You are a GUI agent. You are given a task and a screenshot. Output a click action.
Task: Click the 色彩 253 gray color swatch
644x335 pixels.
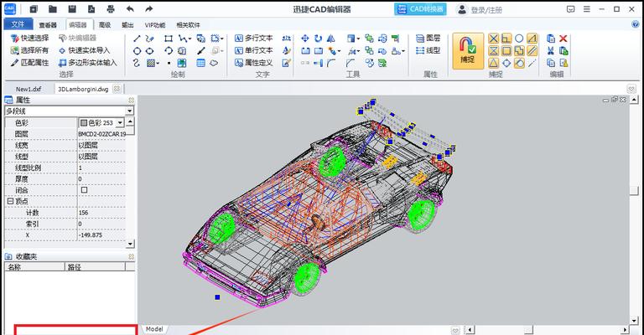click(84, 122)
